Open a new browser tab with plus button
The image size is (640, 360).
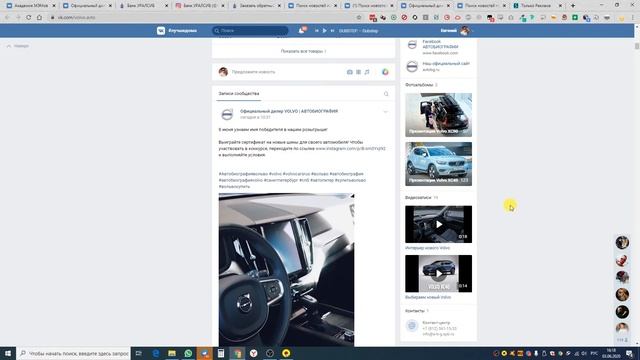[572, 6]
